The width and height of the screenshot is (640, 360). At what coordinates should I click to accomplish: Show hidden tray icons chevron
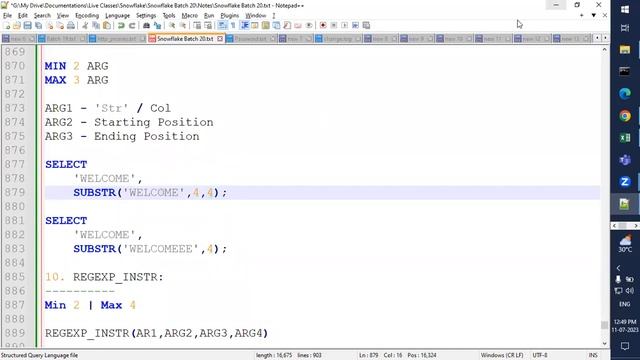coord(618,268)
